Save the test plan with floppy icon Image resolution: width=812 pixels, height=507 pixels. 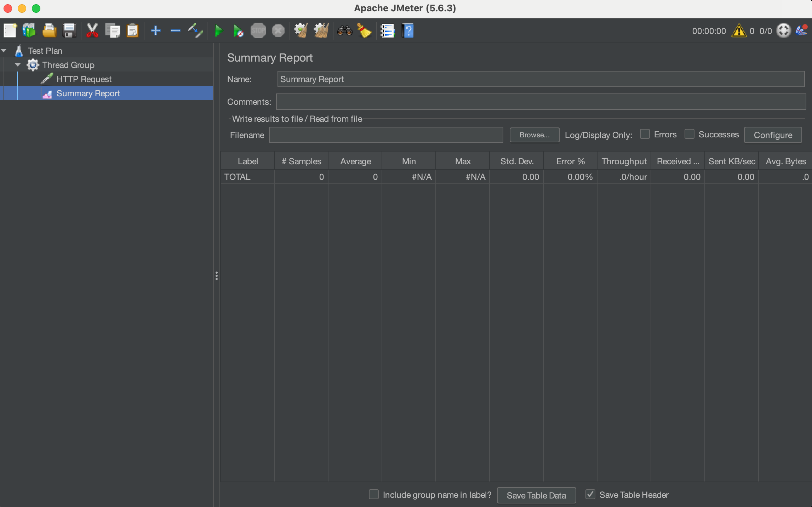coord(69,31)
